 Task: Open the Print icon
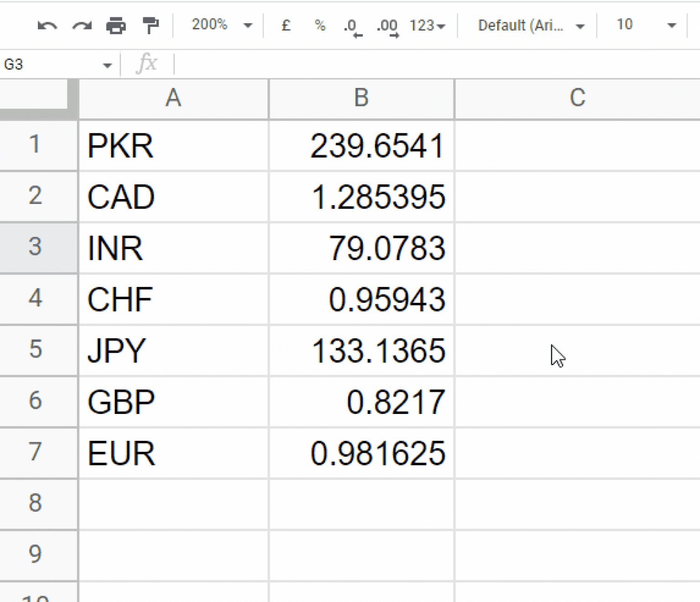click(116, 26)
